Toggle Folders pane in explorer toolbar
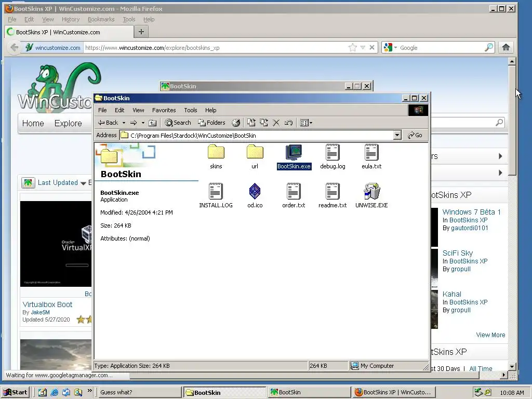532x399 pixels. (211, 123)
